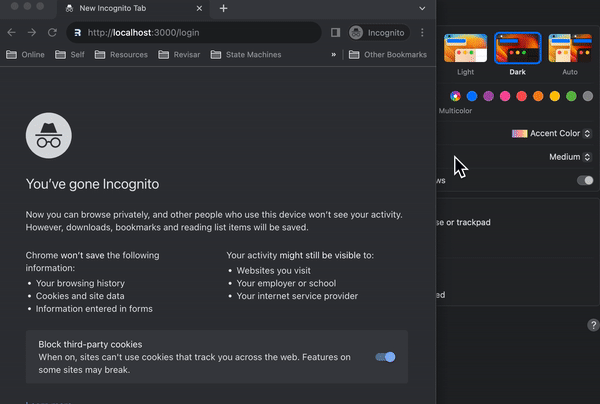Image resolution: width=600 pixels, height=404 pixels.
Task: Click the address bar with localhost:3000/login
Action: click(x=194, y=33)
